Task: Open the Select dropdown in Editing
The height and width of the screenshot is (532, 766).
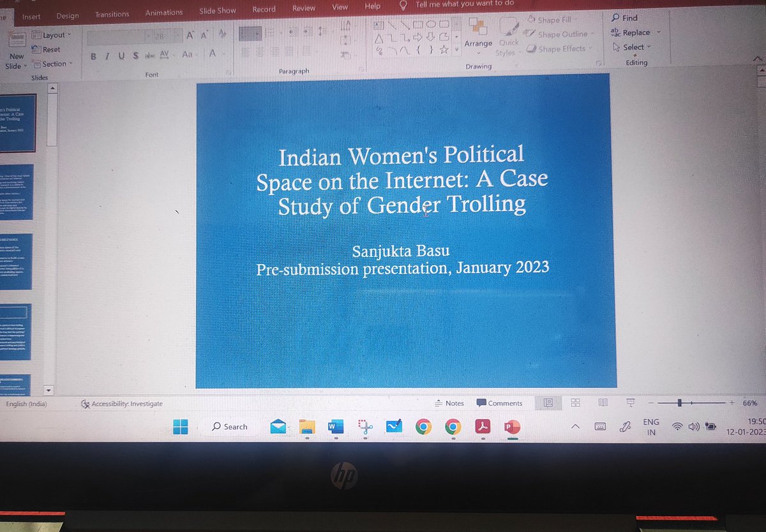Action: [x=631, y=47]
